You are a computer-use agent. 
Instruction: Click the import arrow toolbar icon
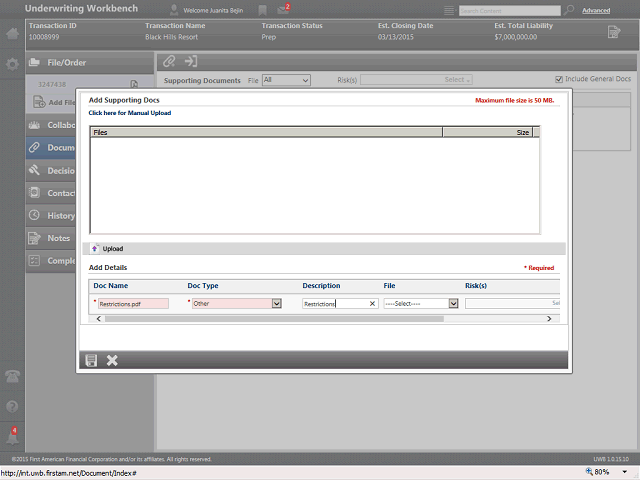tap(191, 62)
